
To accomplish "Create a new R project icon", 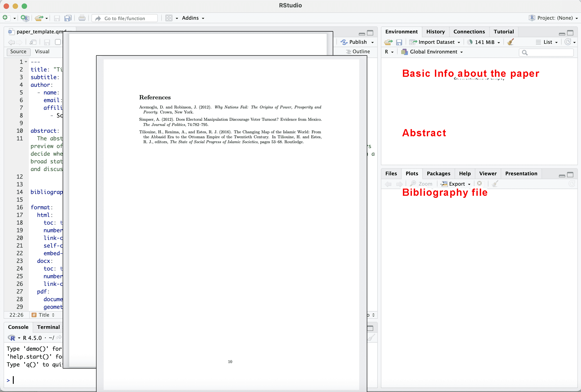I will 25,18.
